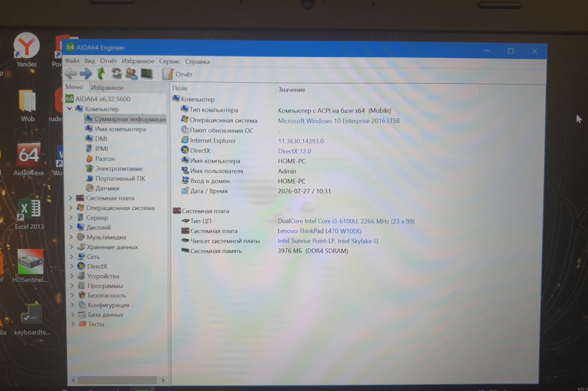Open the Вид menu

click(x=90, y=61)
